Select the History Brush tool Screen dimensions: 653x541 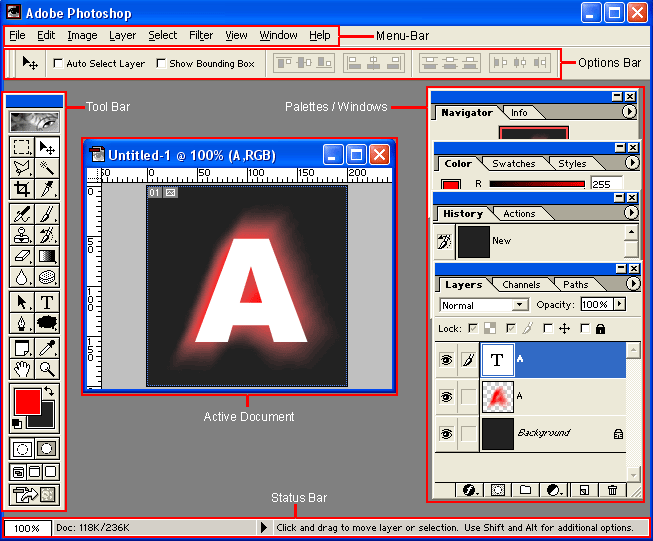47,235
